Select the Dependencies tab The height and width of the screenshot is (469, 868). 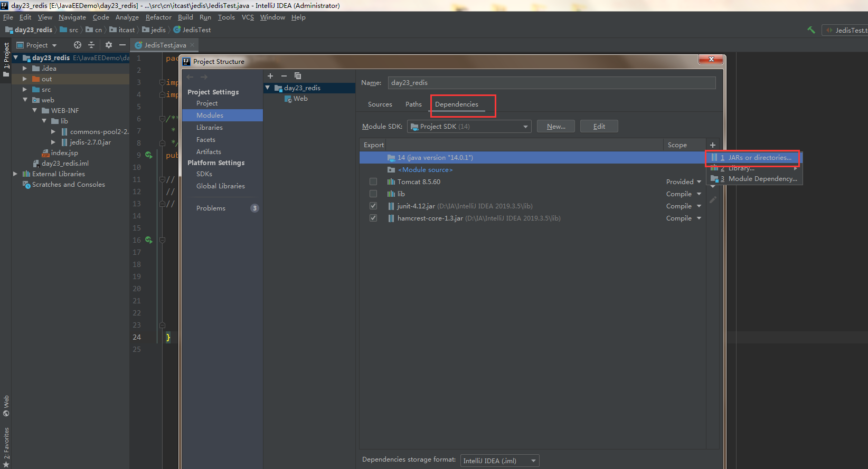457,104
